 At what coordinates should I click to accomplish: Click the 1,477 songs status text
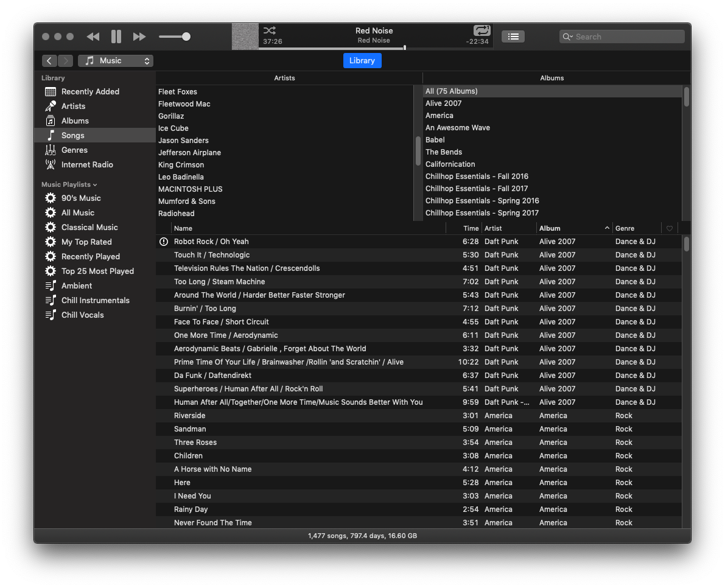click(x=363, y=536)
